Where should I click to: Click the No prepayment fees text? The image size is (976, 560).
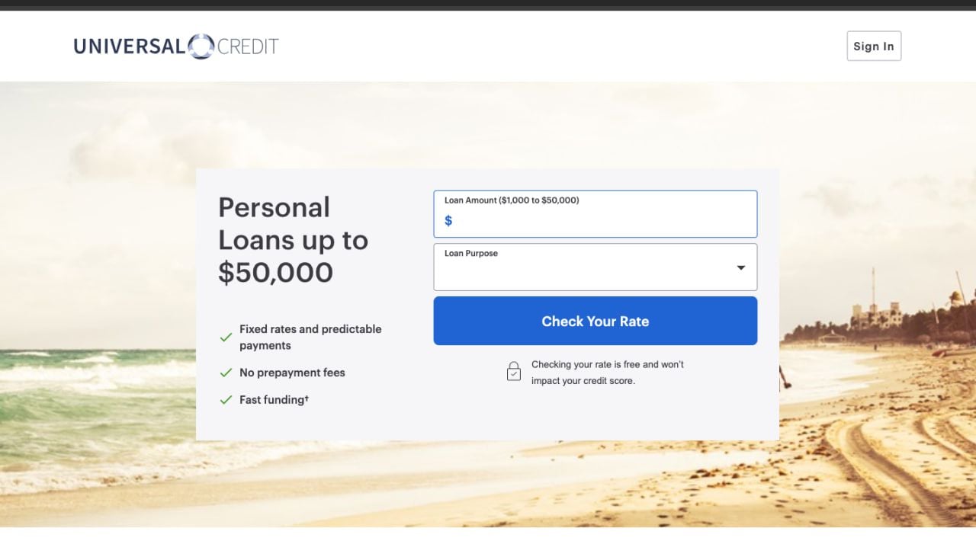pos(292,373)
